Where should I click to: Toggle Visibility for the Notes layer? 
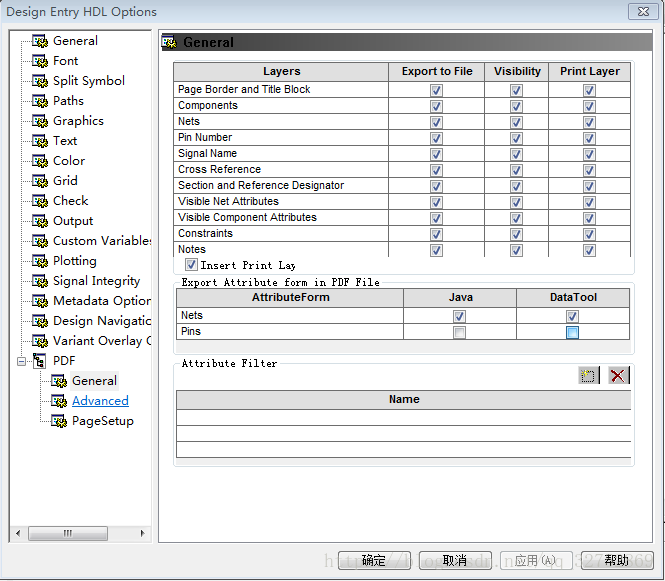point(516,250)
